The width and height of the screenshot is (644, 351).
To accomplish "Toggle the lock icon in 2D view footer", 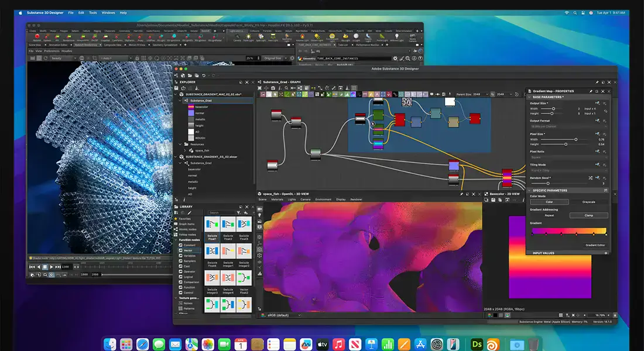I will pos(615,315).
